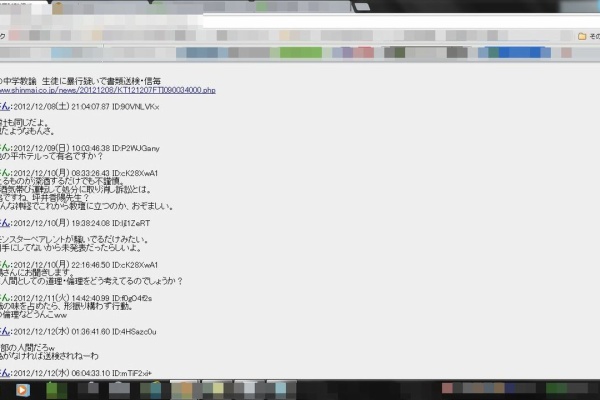Click poster name on the 2012/12/10 19:38 post
Viewport: 600px width, 400px height.
(x=4, y=223)
